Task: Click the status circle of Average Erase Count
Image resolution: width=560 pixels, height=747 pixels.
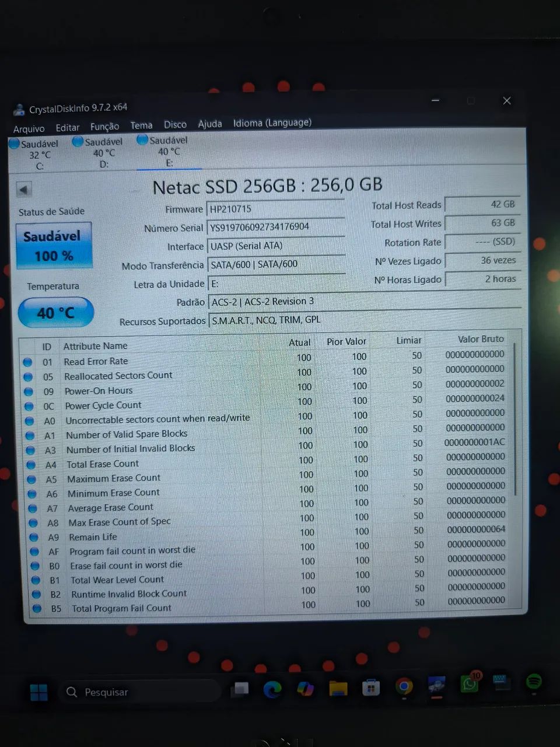Action: pyautogui.click(x=33, y=508)
